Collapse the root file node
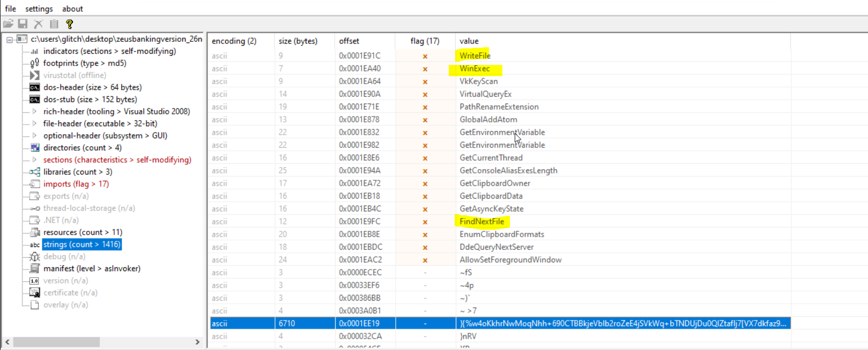Screen dimensions: 868x350 (10, 39)
